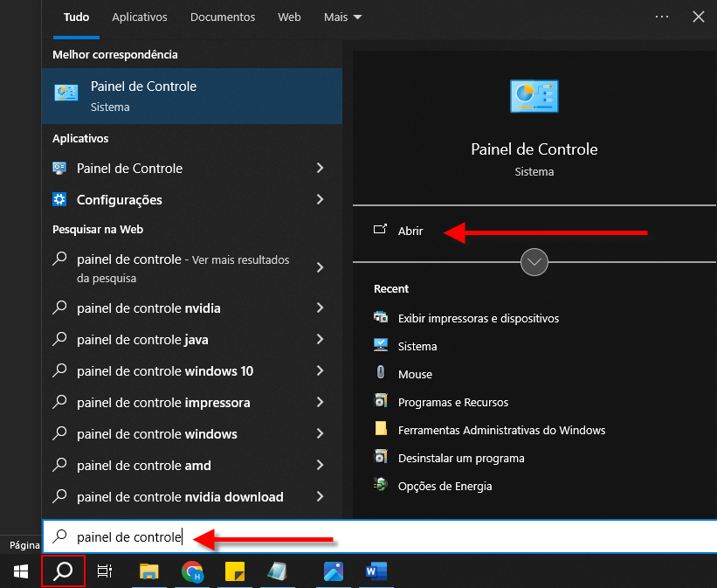This screenshot has width=717, height=588.
Task: Open Sticky Notes from the taskbar
Action: pyautogui.click(x=235, y=571)
